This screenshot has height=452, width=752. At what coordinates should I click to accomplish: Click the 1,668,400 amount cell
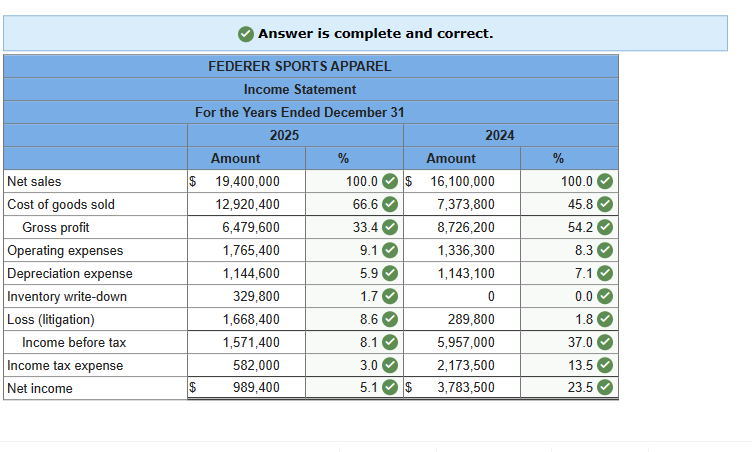(x=247, y=320)
